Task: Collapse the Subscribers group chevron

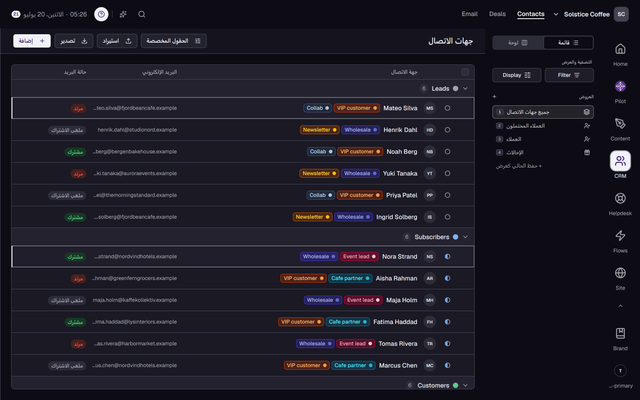Action: click(x=465, y=237)
